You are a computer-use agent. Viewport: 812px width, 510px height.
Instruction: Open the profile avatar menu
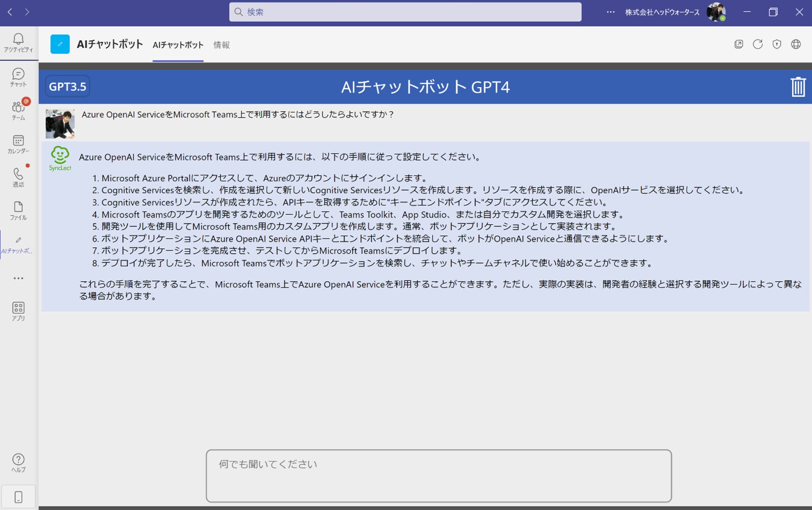point(716,12)
